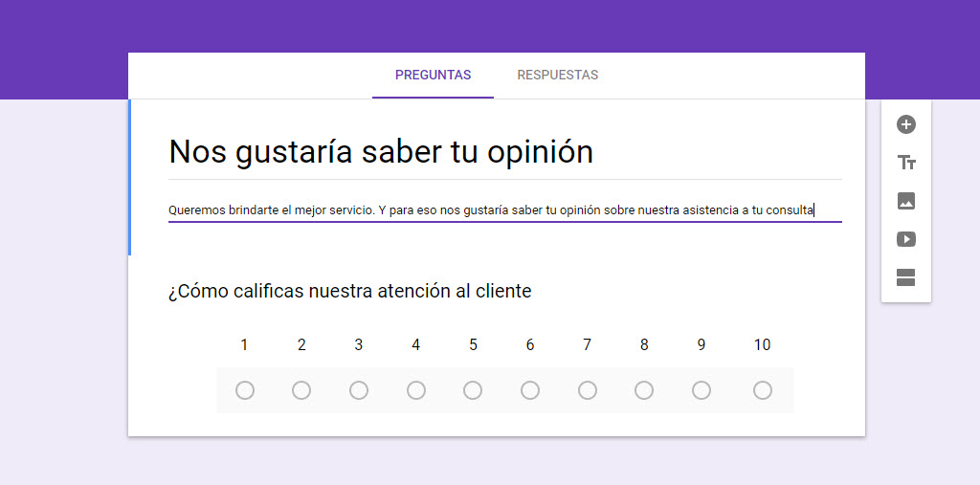Select rating 7 radio button

(588, 390)
